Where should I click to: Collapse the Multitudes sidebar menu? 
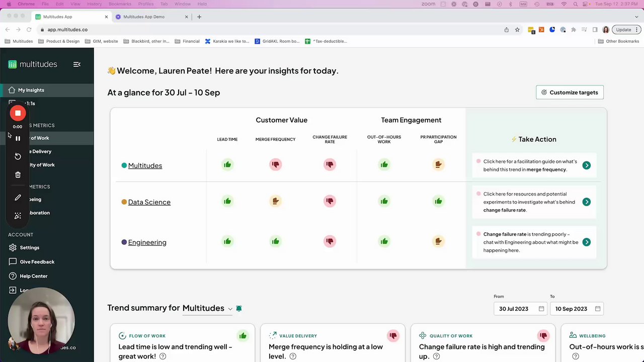click(77, 64)
